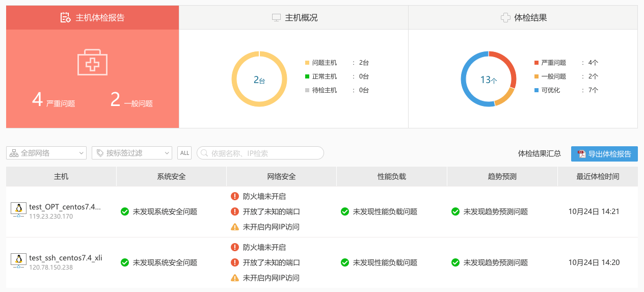This screenshot has width=644, height=292.
Task: Click the red alert icon beside 开放了未知的端口 in second row
Action: coord(235,262)
